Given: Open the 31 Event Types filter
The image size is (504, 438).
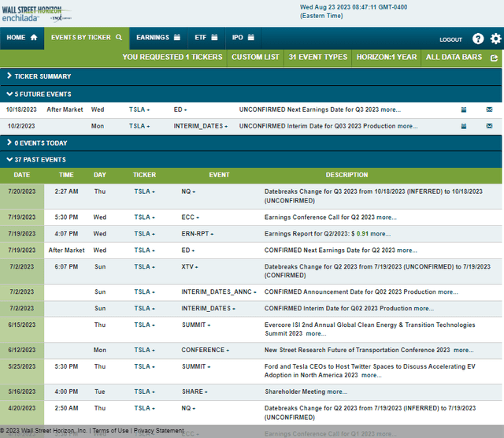Looking at the screenshot, I should 317,58.
